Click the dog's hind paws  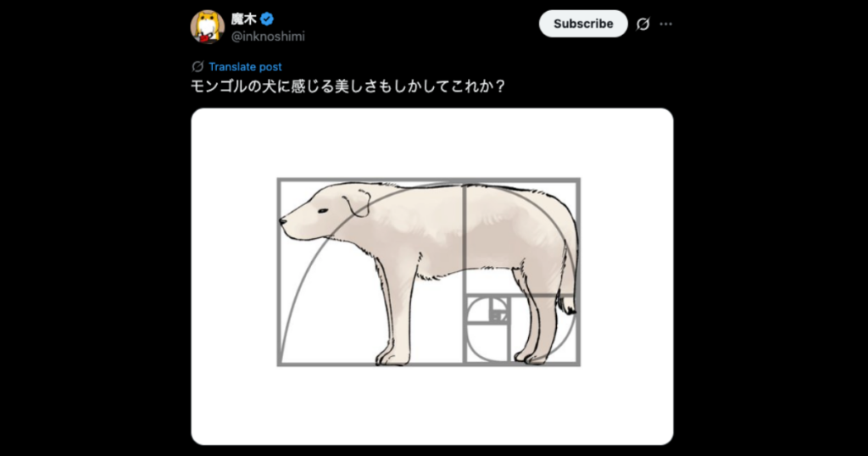point(531,356)
